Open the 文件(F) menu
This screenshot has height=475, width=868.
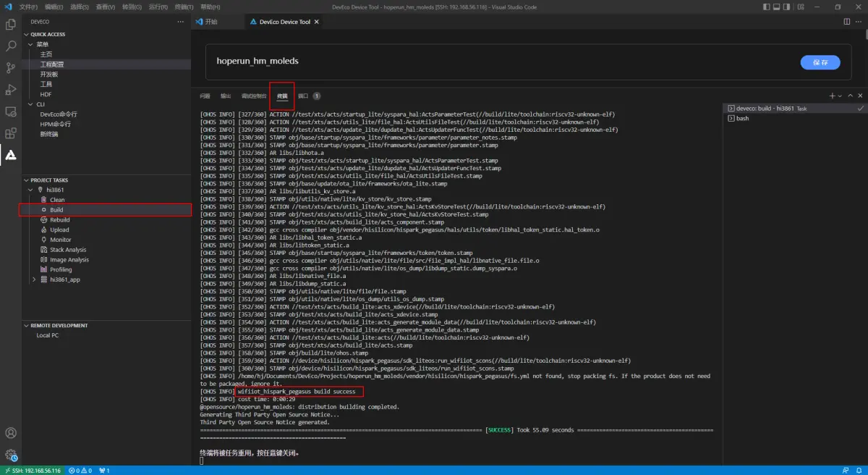coord(29,7)
